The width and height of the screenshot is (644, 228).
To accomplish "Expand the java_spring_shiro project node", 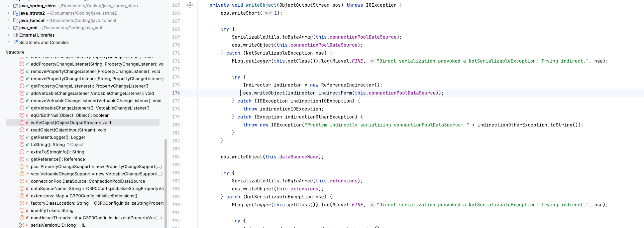I will [8, 6].
